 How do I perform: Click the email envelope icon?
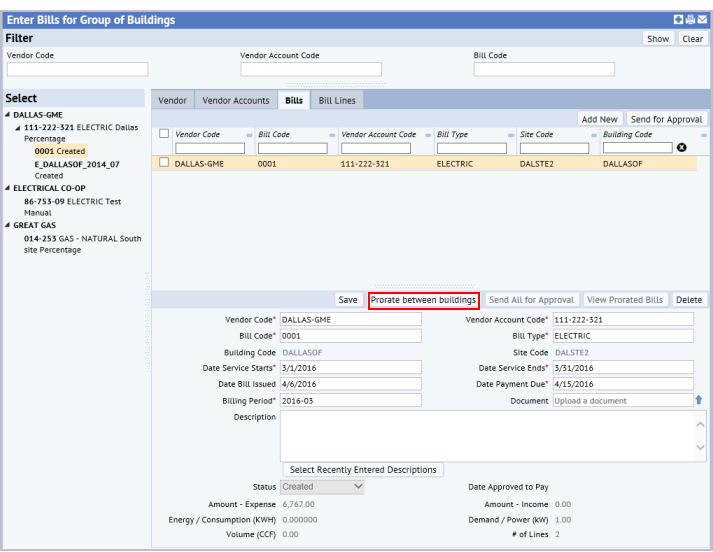[x=702, y=20]
